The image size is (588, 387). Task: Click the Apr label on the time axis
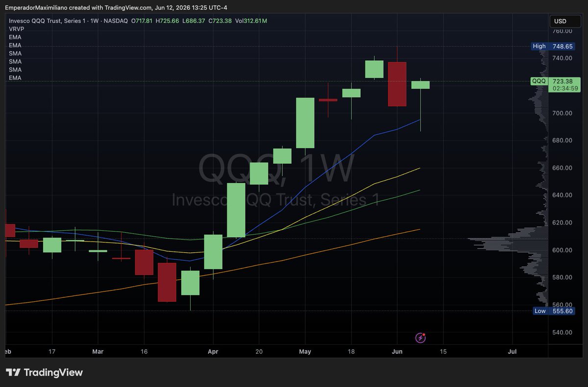coord(213,352)
